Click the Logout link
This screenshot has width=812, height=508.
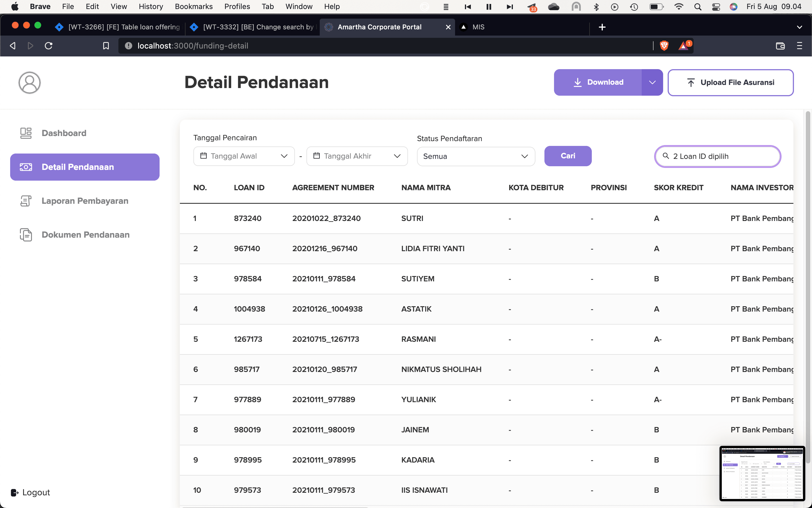(x=30, y=492)
